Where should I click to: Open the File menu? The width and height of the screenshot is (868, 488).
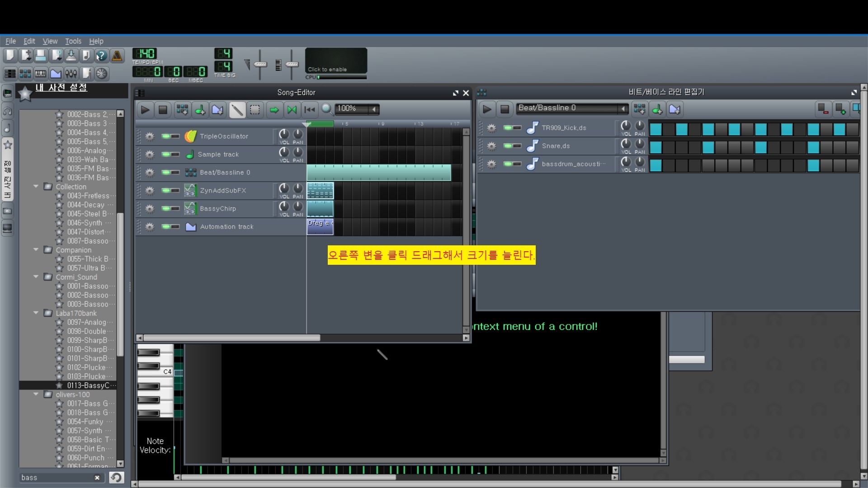[x=10, y=41]
